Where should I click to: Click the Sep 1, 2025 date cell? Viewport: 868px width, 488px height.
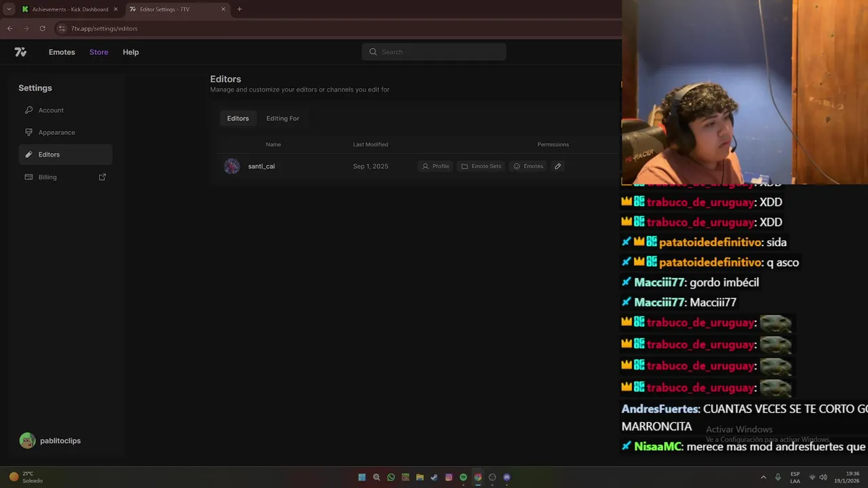(x=370, y=166)
